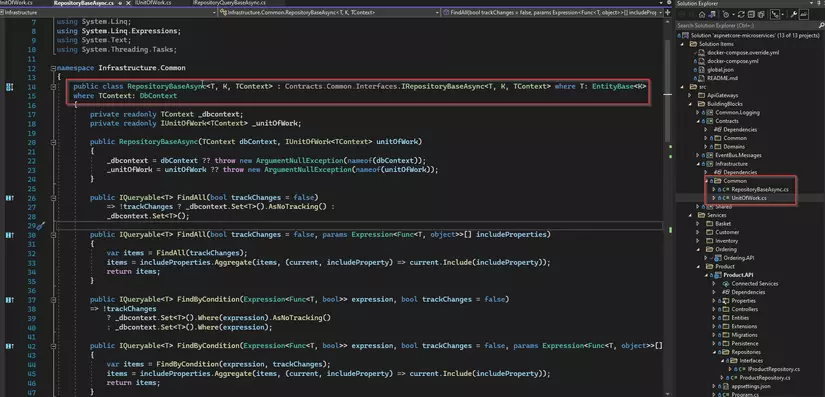
Task: Select the Contracts project node
Action: coord(727,121)
